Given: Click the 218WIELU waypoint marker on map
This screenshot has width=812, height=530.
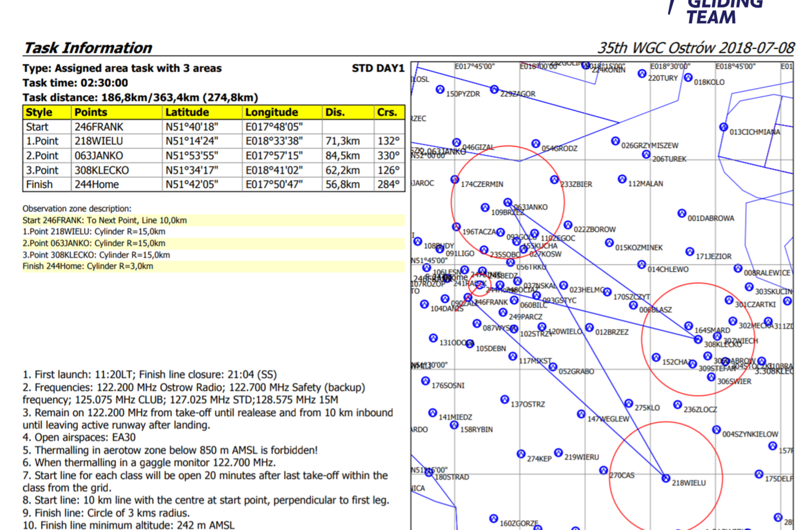Looking at the screenshot, I should [x=666, y=478].
